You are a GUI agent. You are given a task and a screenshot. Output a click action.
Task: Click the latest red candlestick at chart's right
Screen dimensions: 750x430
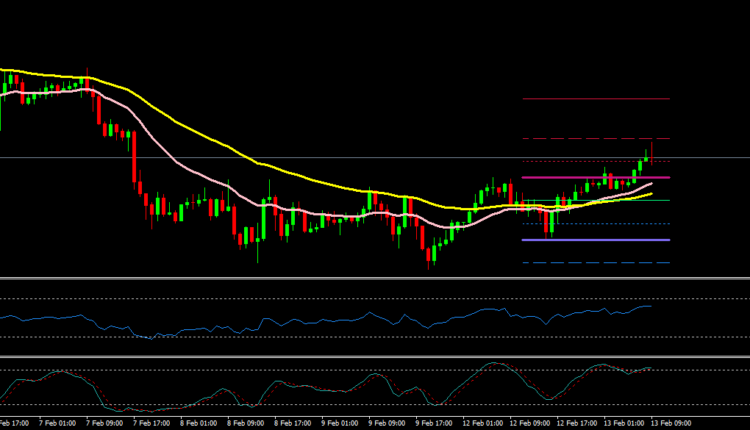tap(652, 151)
